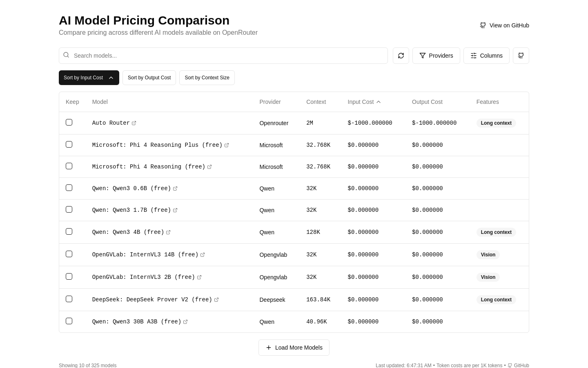Open external link icon for InternVL3 2B
Image resolution: width=588 pixels, height=368 pixels.
pyautogui.click(x=199, y=277)
